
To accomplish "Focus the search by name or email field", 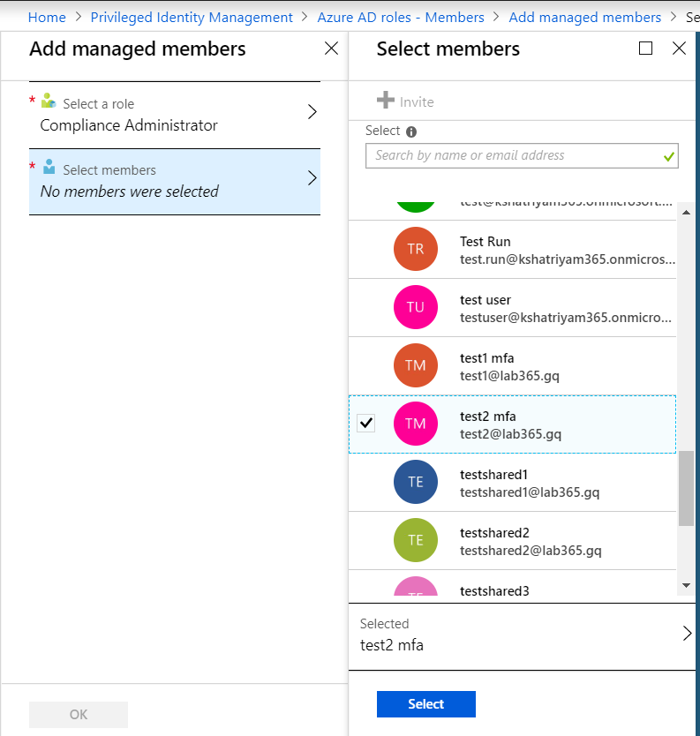I will click(522, 156).
